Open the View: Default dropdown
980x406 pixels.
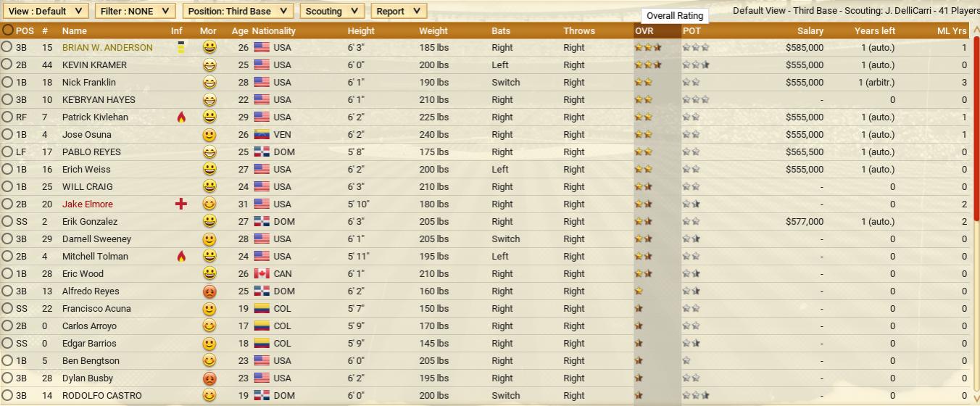(x=46, y=12)
